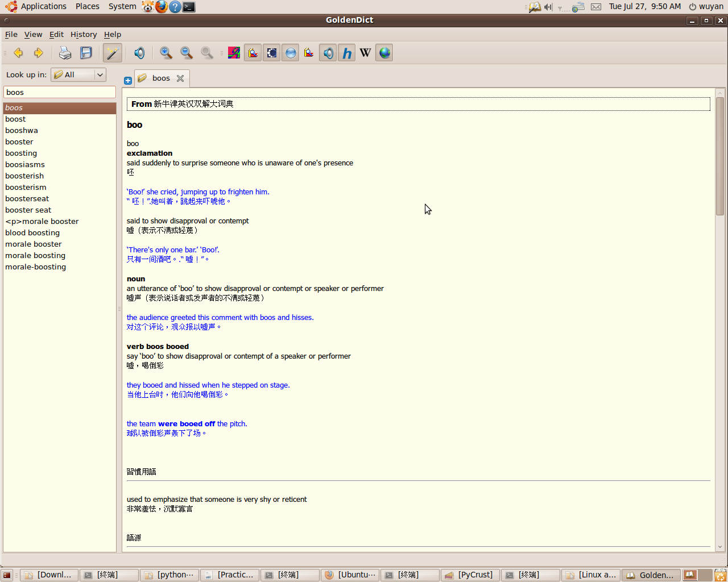Screen dimensions: 728x582
Task: Open the volume control in system tray
Action: [x=548, y=7]
